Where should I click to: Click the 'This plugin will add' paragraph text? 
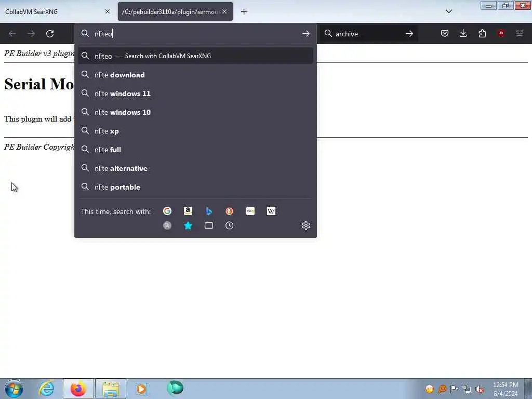tap(37, 119)
